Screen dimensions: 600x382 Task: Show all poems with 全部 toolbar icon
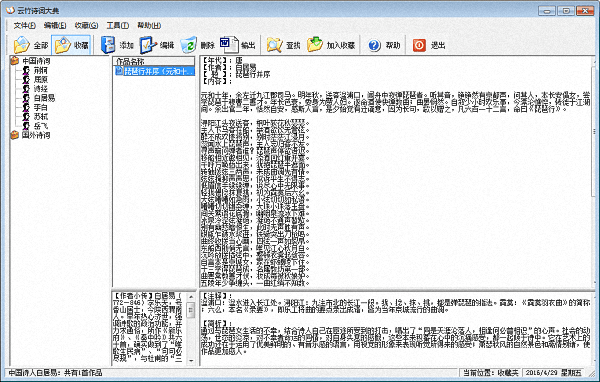pos(31,45)
